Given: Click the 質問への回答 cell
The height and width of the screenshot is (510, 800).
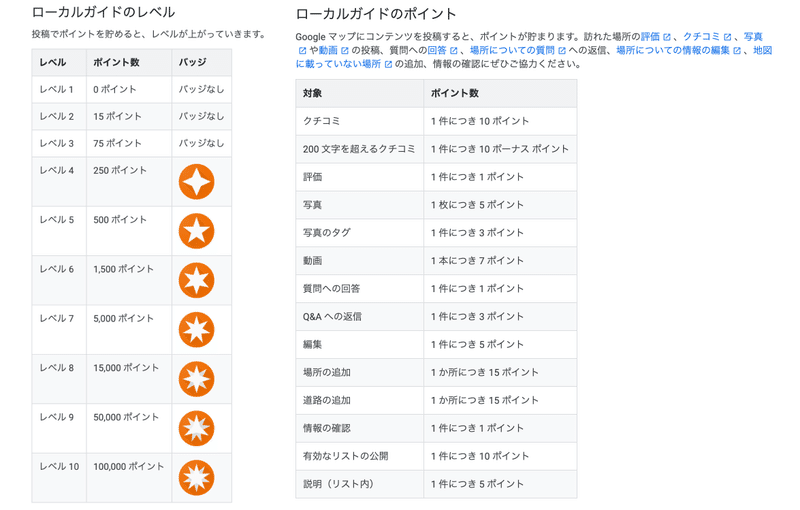Looking at the screenshot, I should tap(360, 289).
